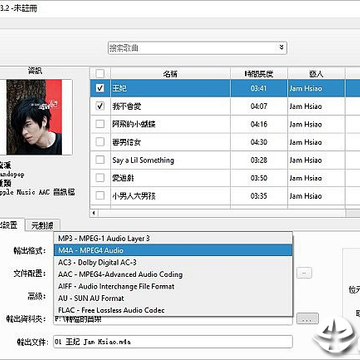This screenshot has height=360, width=360.
Task: Click the output file field '01 王妃 Jam Hsiao.m4a'
Action: (x=173, y=342)
